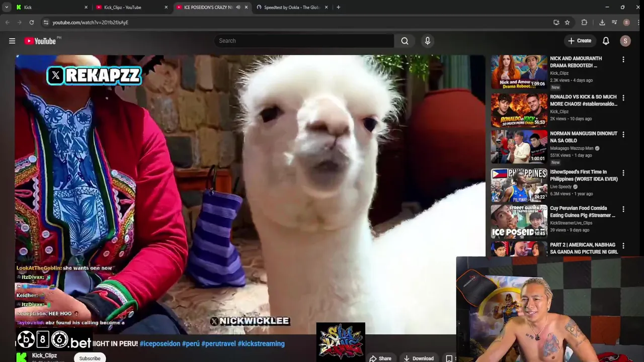Click the #kickstreaming hashtag
This screenshot has height=362, width=644.
261,344
